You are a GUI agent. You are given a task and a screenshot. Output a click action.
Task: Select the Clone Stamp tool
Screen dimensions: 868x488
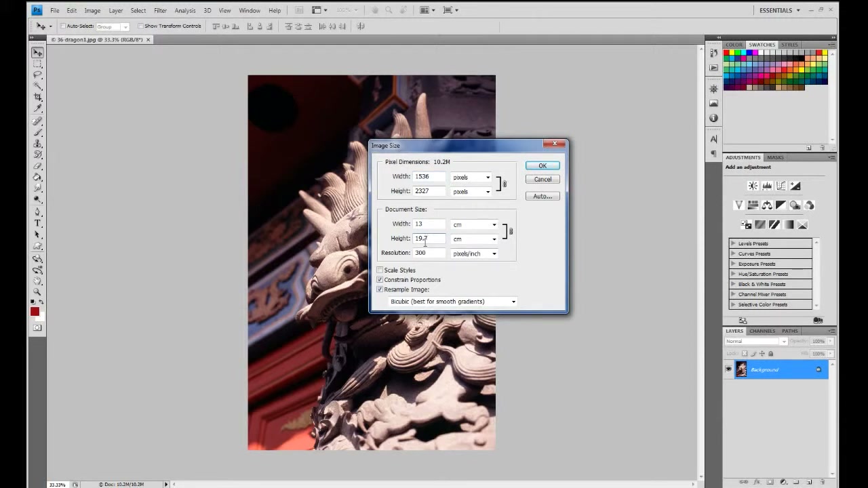37,144
